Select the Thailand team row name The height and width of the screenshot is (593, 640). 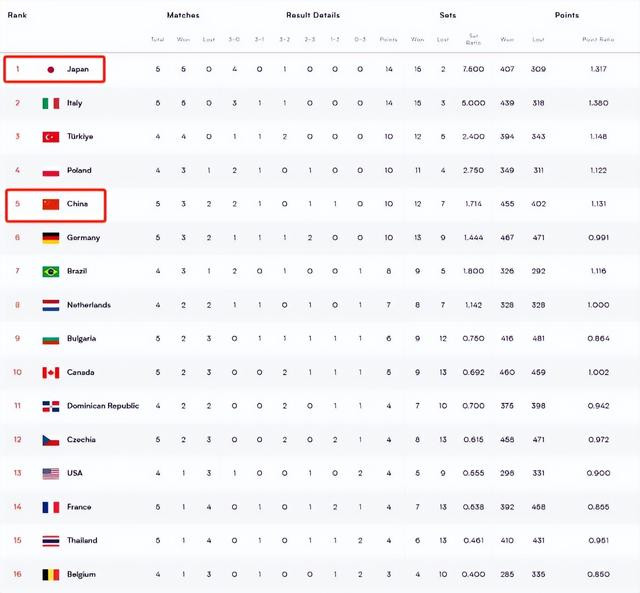(x=82, y=540)
